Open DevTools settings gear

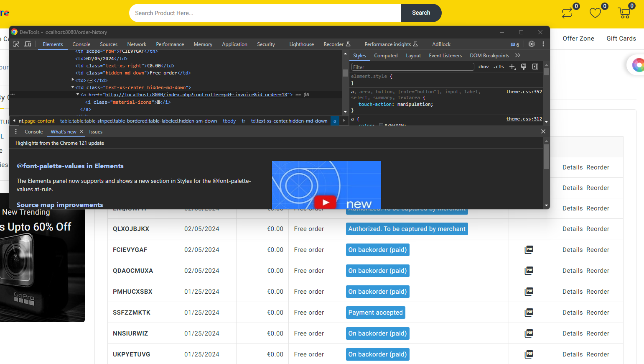531,44
